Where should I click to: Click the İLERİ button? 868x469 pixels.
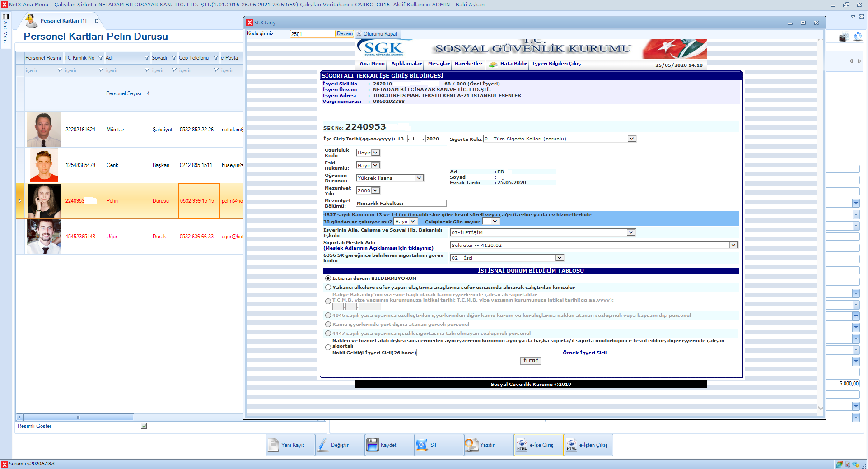point(531,361)
